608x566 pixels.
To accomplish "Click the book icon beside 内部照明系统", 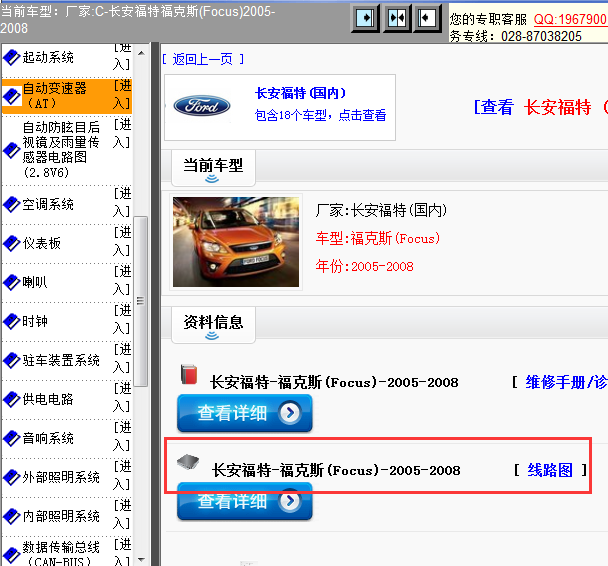I will (12, 516).
